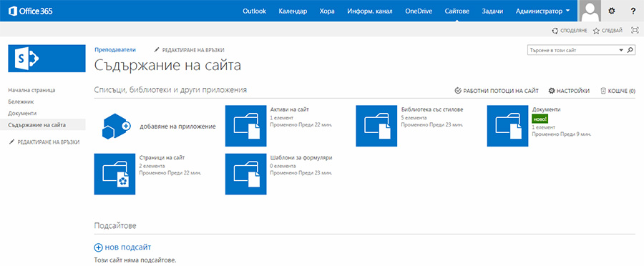Viewport: 644px width, 266px height.
Task: Click the focus content icon
Action: point(635,30)
